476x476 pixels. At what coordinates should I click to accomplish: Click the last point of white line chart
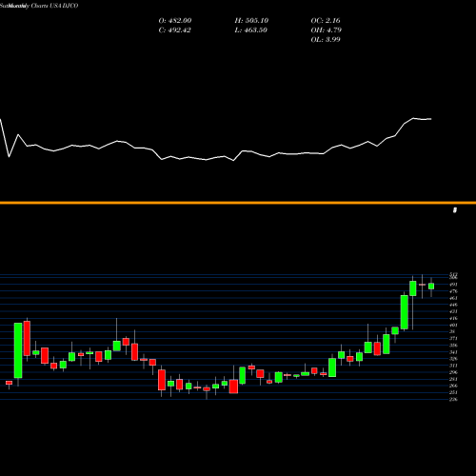(431, 119)
